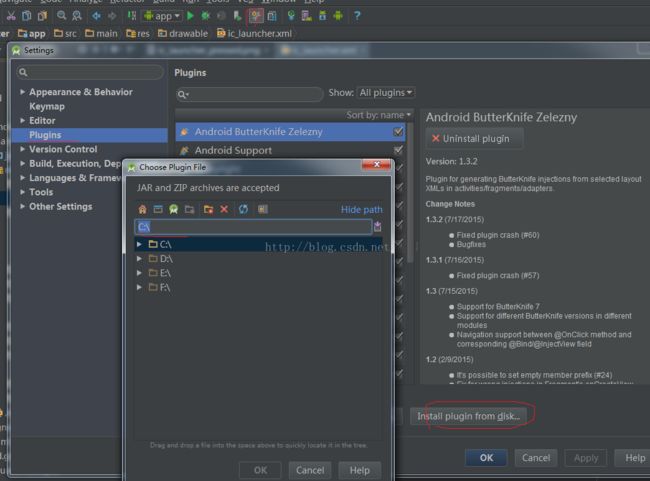Image resolution: width=650 pixels, height=481 pixels.
Task: Click the settings search field in the sidebar
Action: click(x=90, y=72)
